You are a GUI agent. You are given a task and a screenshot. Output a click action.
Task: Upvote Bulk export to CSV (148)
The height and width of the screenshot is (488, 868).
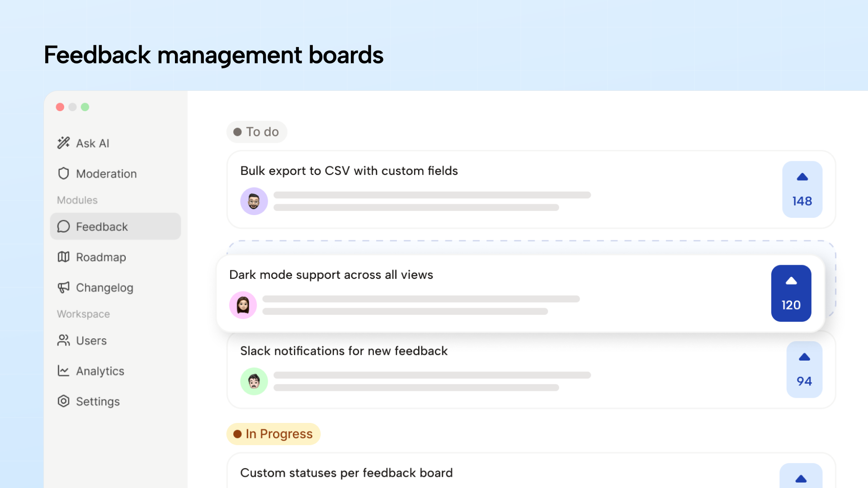pos(802,189)
